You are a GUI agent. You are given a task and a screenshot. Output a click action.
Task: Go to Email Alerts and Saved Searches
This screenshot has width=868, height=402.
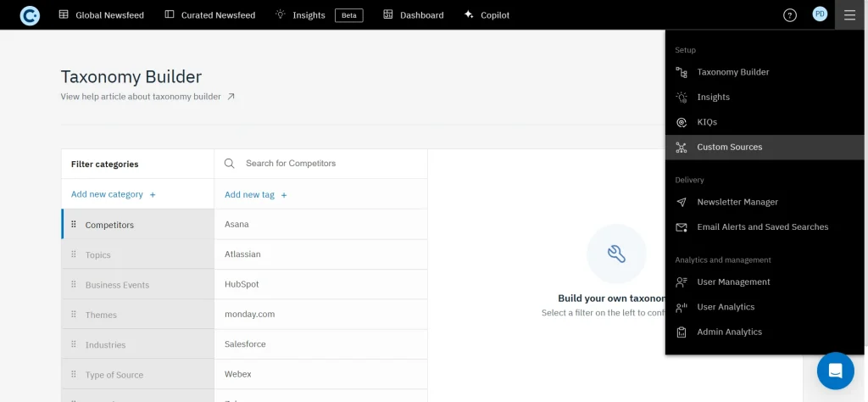click(x=762, y=227)
